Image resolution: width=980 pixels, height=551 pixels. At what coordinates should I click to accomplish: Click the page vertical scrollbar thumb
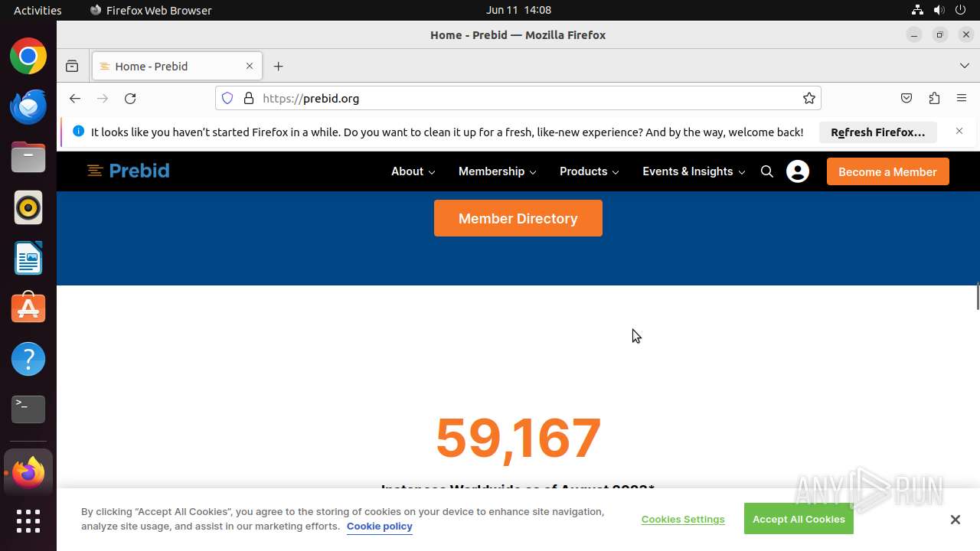pyautogui.click(x=977, y=296)
